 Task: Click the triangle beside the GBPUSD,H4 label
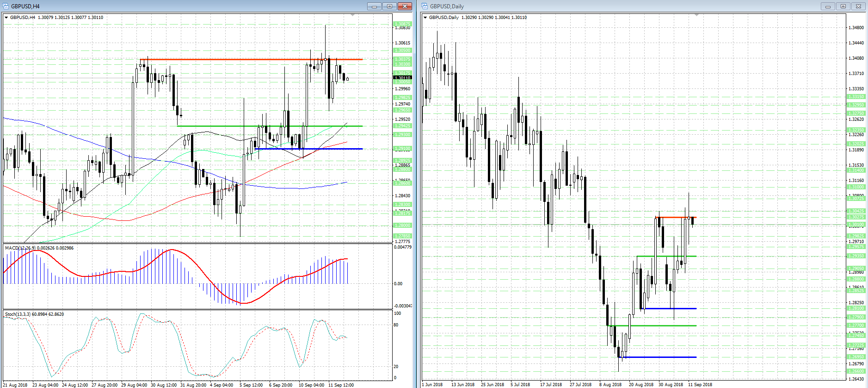tap(6, 18)
